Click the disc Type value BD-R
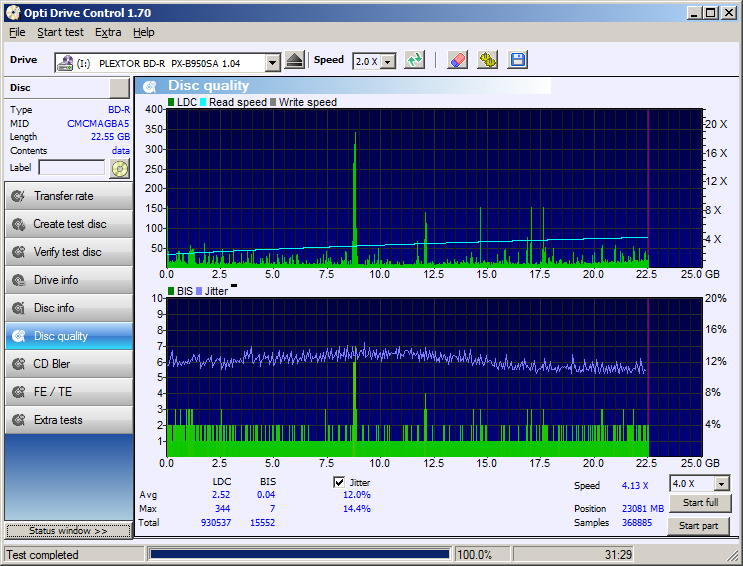Screen dimensions: 743x566 pyautogui.click(x=119, y=110)
